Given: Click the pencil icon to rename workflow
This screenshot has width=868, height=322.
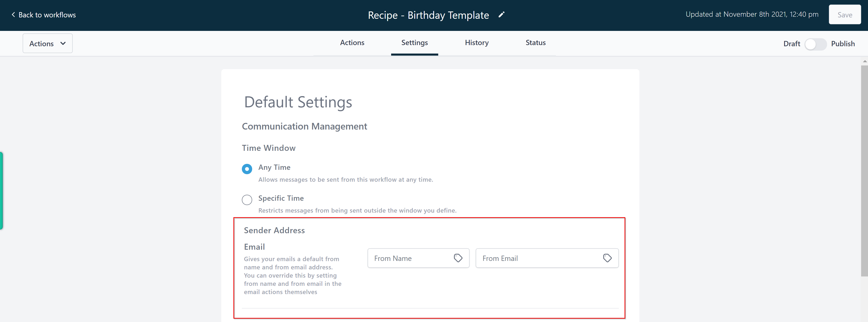Looking at the screenshot, I should [x=501, y=14].
